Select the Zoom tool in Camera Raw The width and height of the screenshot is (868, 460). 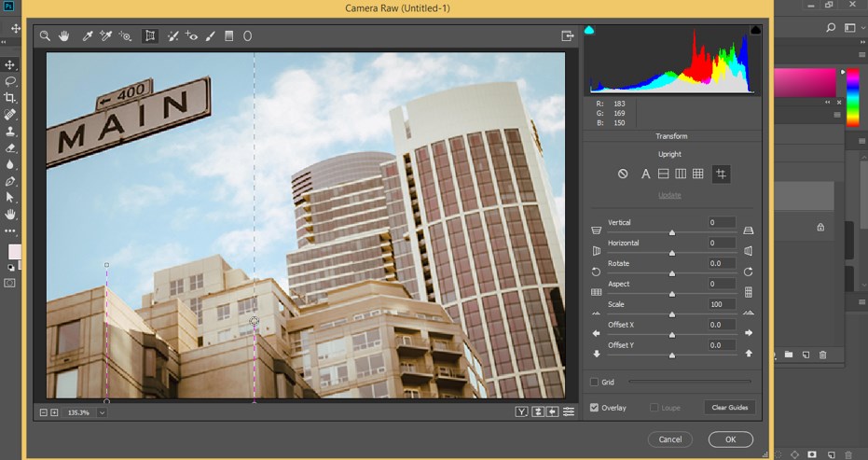tap(44, 36)
